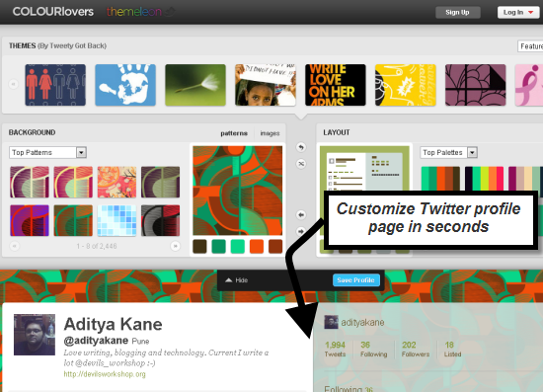Image resolution: width=543 pixels, height=392 pixels.
Task: Pick the bright orange color swatch
Action: (x=257, y=247)
